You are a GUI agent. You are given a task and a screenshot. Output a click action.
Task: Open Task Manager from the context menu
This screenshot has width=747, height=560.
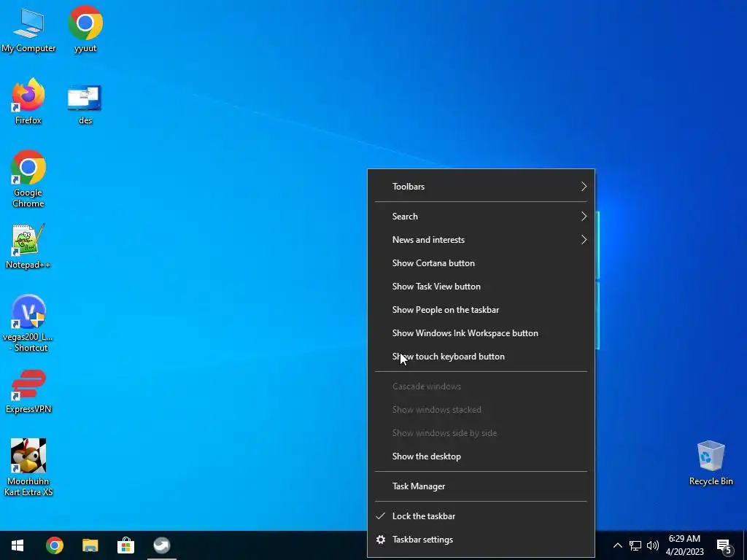(481, 486)
